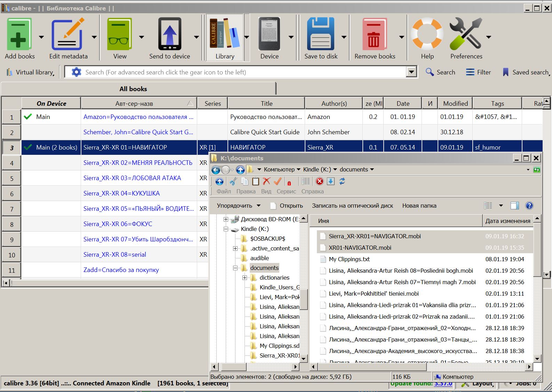The width and height of the screenshot is (552, 392).
Task: Click the View book icon
Action: click(120, 34)
